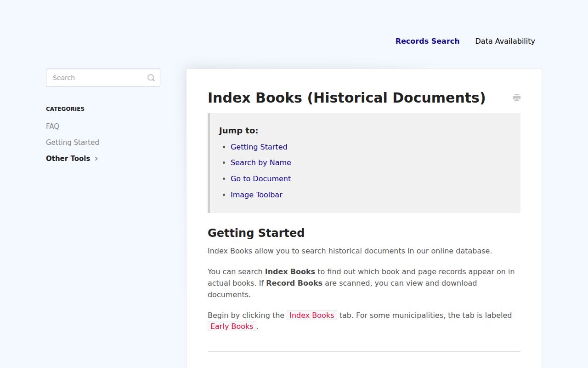Select the FAQ category
This screenshot has height=368, width=588.
[52, 126]
